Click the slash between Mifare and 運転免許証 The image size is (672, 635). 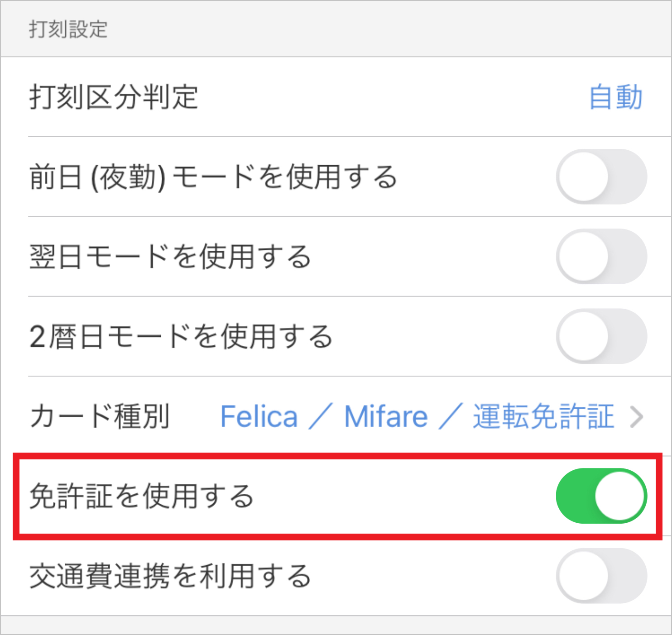450,416
